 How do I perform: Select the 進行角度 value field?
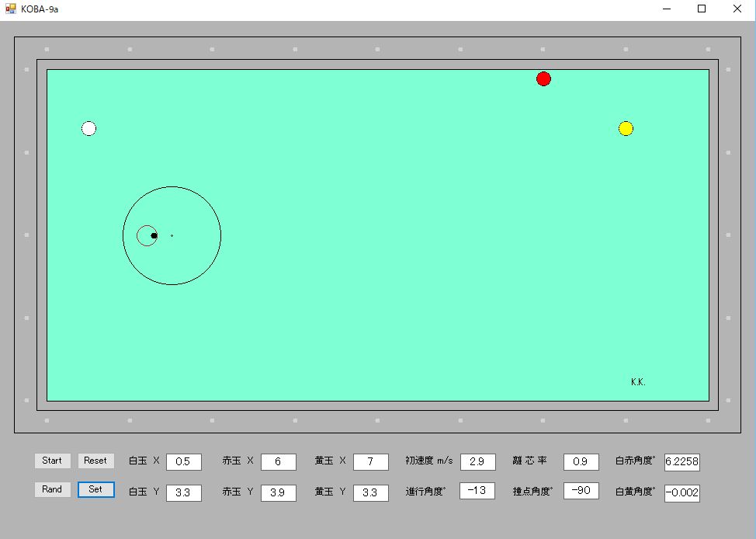point(477,491)
